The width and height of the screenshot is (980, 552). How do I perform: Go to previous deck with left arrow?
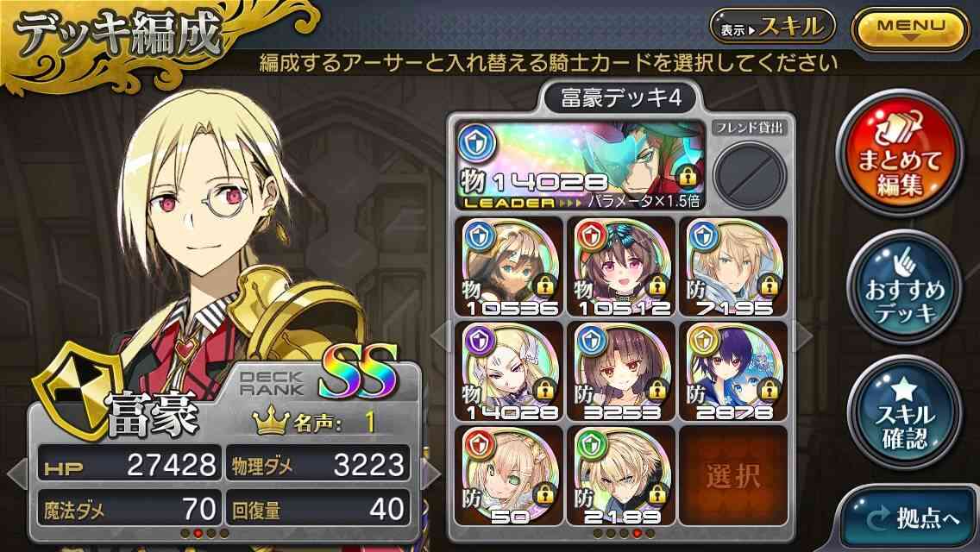coord(439,337)
